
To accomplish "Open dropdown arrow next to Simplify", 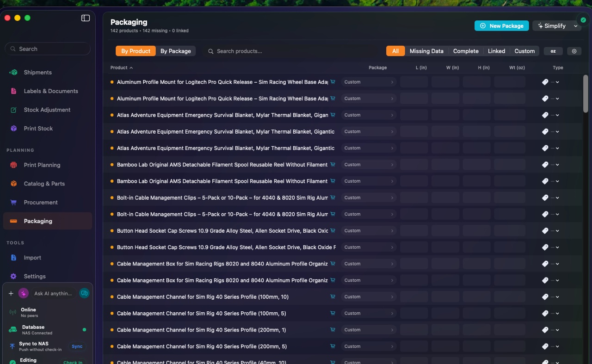I will point(576,26).
